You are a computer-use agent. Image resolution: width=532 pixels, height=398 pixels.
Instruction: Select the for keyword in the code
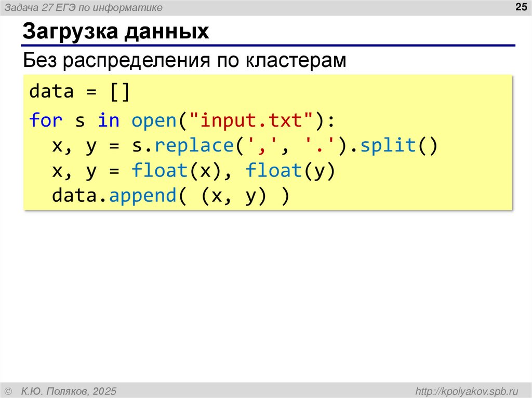point(45,119)
